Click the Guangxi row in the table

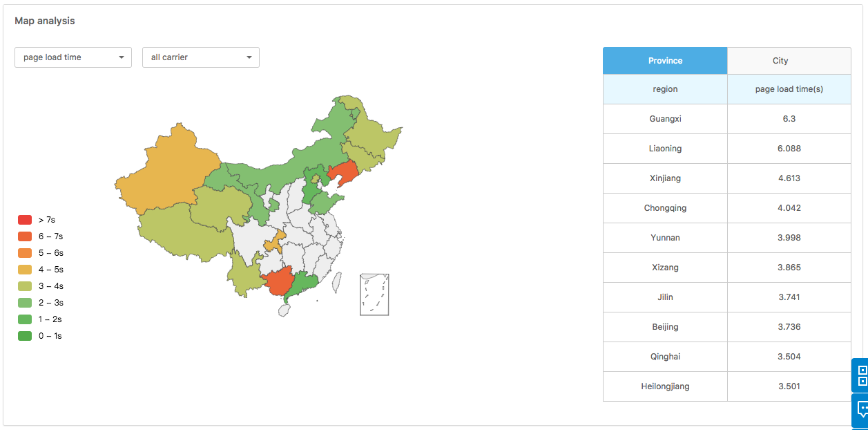pos(726,119)
